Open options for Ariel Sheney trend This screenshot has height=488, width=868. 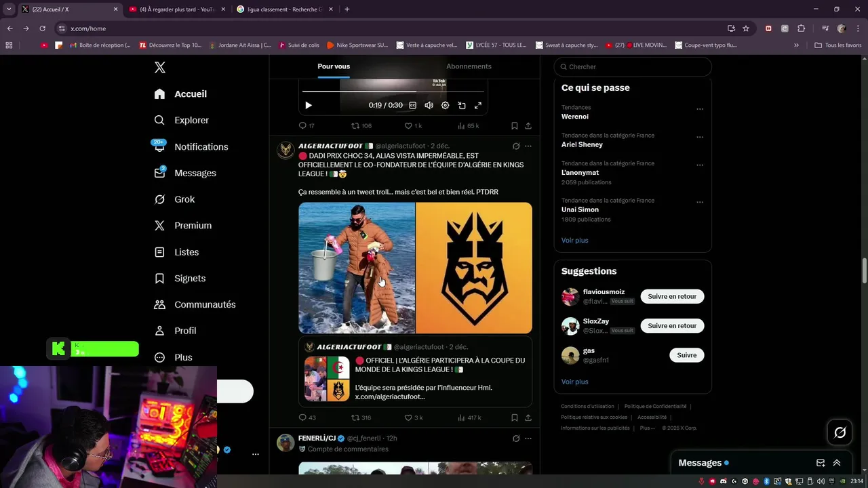700,137
